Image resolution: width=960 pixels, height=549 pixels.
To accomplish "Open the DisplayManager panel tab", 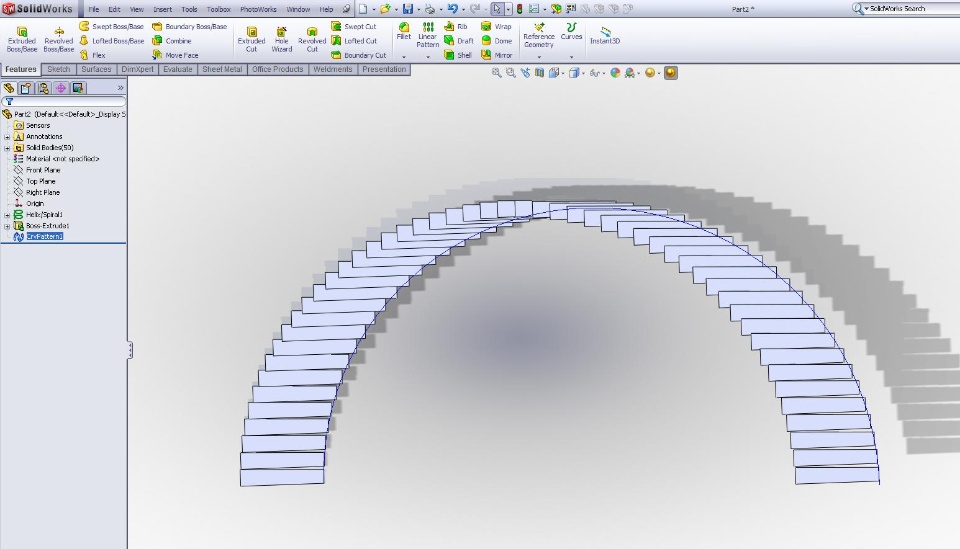I will click(x=78, y=88).
